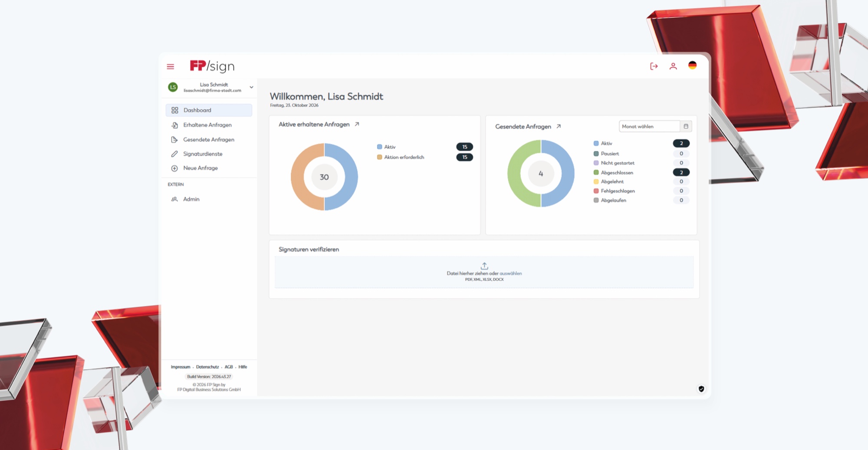
Task: Open Dashboard in the sidebar
Action: click(209, 110)
